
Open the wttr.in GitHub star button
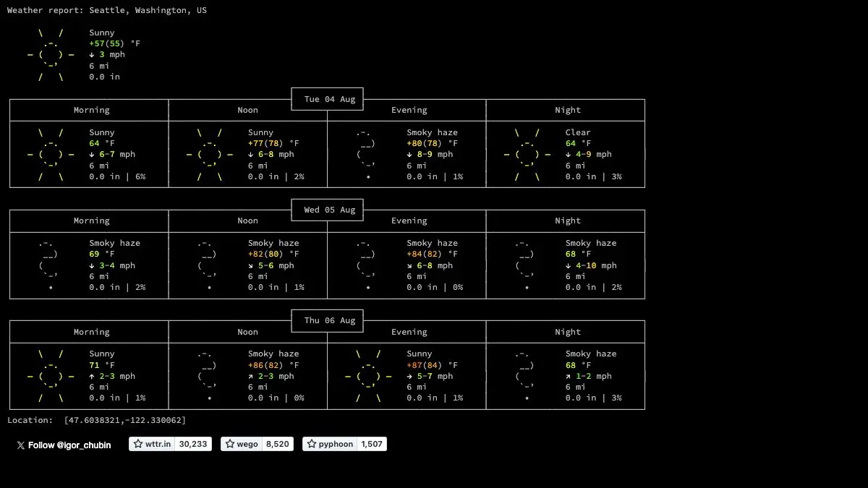[x=152, y=444]
